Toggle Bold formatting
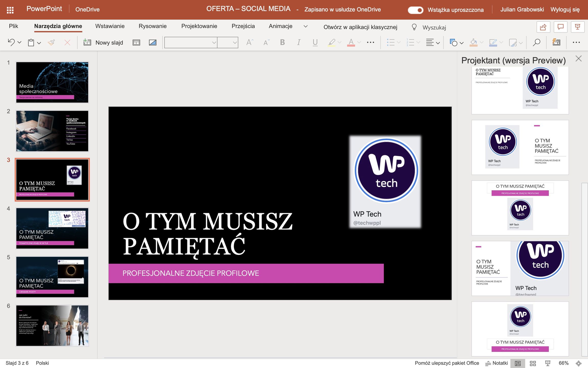The width and height of the screenshot is (588, 368). coord(282,42)
